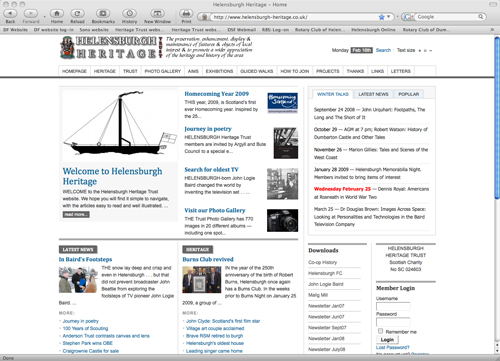Open the Lost Password? link
Screen dimensions: 500x361
pos(393,347)
